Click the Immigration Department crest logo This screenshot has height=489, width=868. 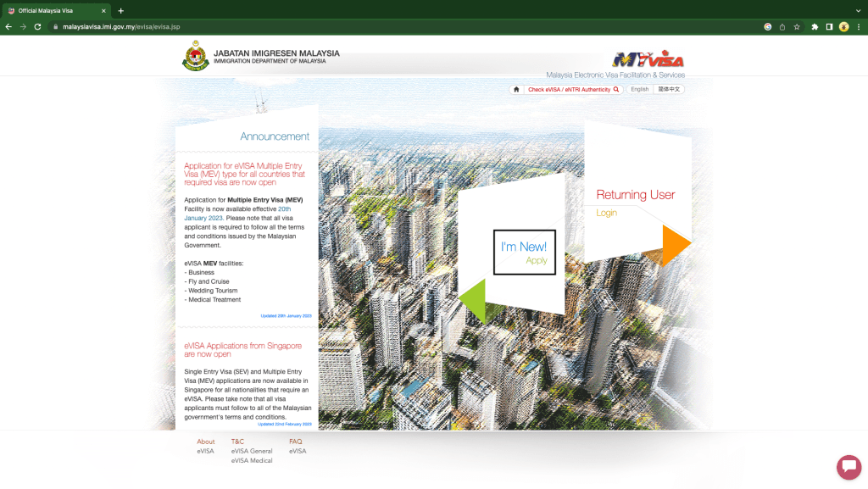click(196, 56)
